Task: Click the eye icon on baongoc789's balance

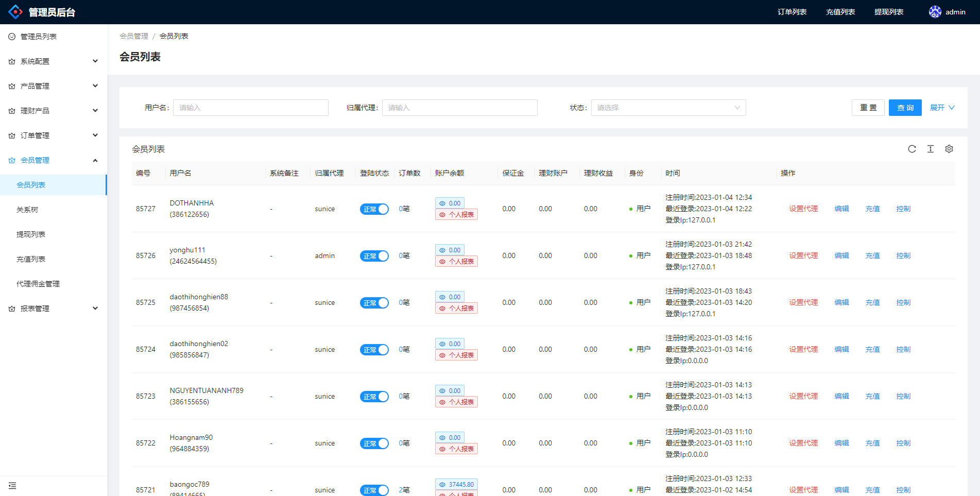Action: pos(442,484)
